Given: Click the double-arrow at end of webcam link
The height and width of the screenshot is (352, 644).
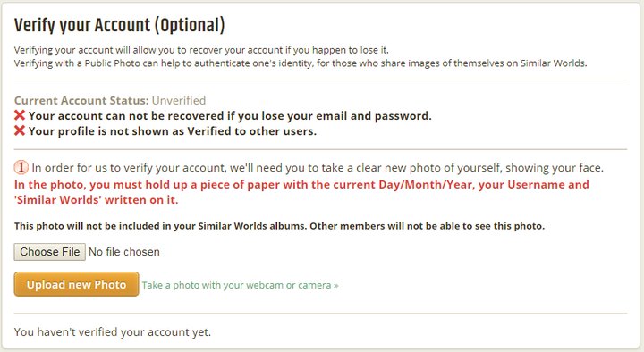Looking at the screenshot, I should point(336,286).
